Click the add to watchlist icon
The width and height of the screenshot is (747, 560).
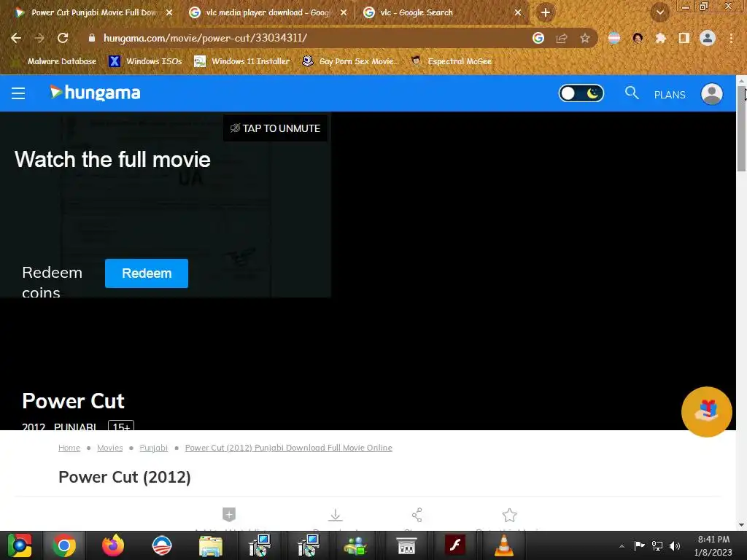point(229,514)
